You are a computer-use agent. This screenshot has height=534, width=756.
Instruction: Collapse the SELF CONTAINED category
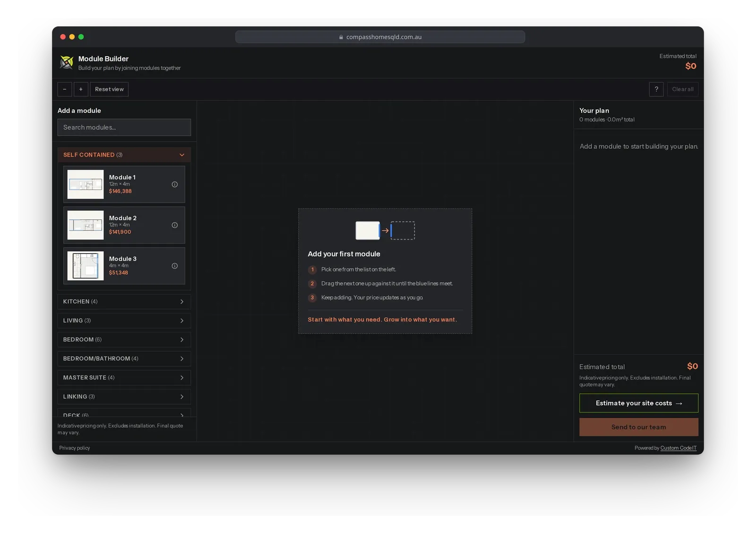(x=124, y=155)
